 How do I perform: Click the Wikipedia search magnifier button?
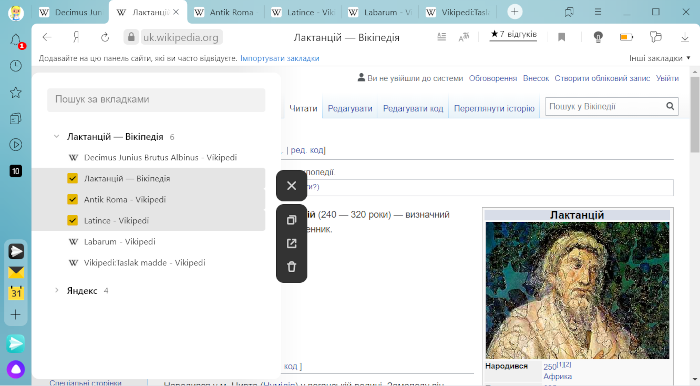pyautogui.click(x=670, y=106)
